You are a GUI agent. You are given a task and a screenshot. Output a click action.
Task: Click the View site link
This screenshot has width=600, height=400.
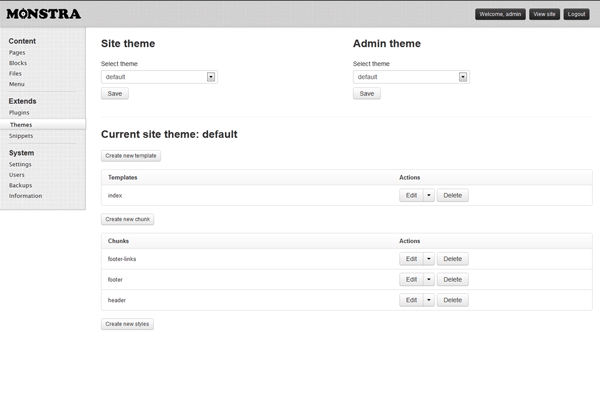point(544,14)
